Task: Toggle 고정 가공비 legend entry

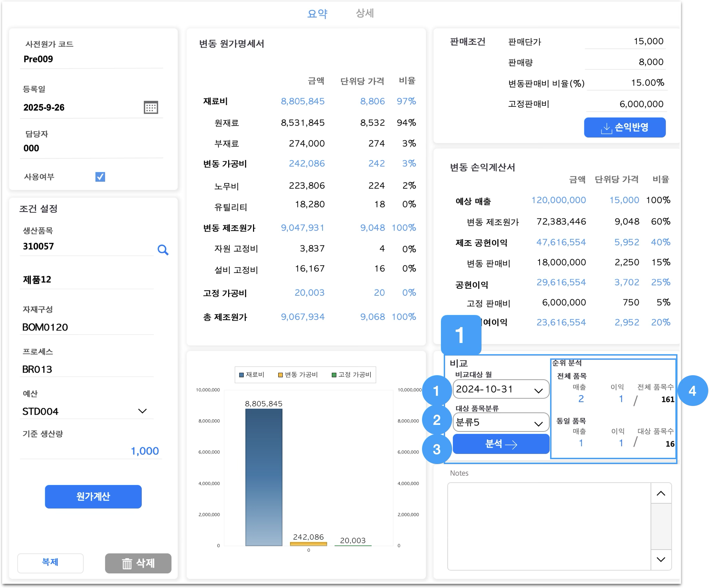Action: click(x=351, y=375)
